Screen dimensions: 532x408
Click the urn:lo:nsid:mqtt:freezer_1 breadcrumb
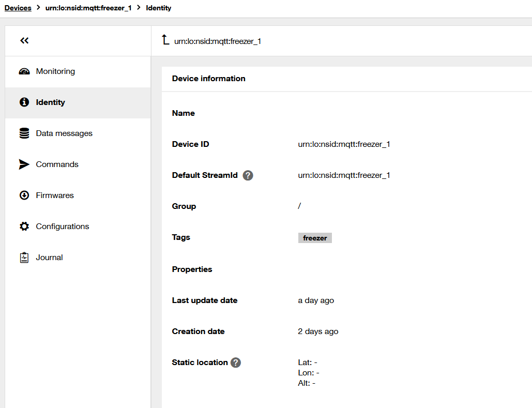click(x=88, y=8)
